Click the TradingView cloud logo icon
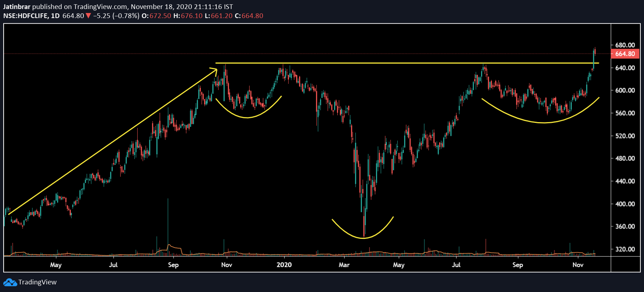The height and width of the screenshot is (292, 644). (10, 282)
